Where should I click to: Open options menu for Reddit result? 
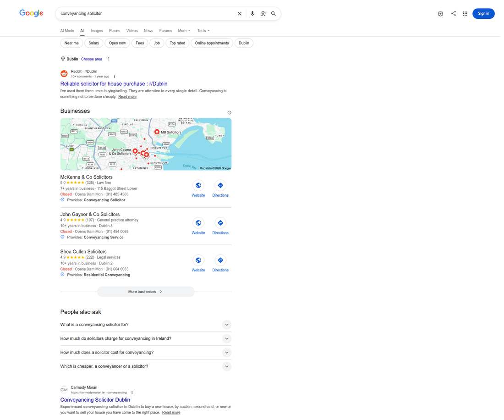pyautogui.click(x=115, y=77)
